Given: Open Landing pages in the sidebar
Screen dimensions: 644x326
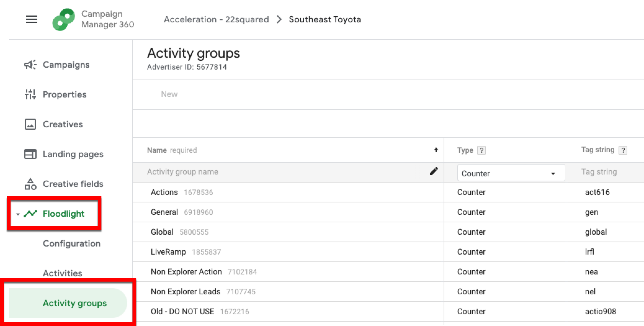Looking at the screenshot, I should point(73,154).
